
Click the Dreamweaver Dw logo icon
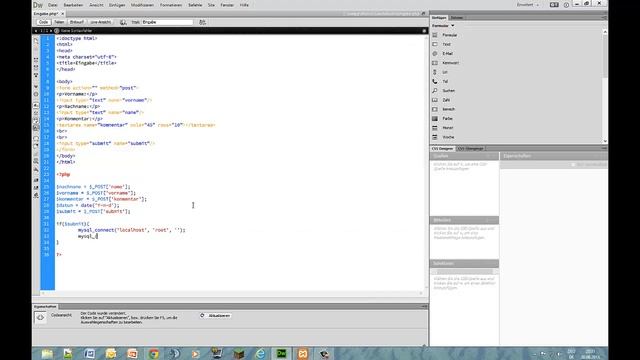38,5
